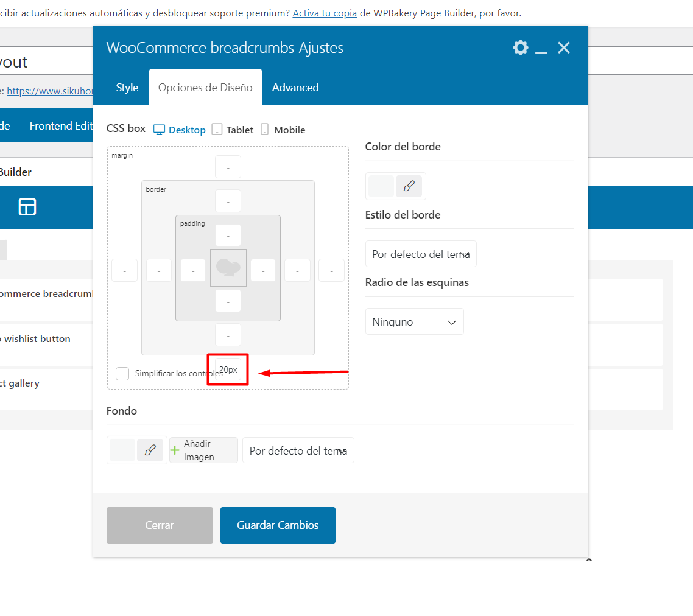Open background color picker brush icon
This screenshot has width=693, height=616.
point(150,450)
